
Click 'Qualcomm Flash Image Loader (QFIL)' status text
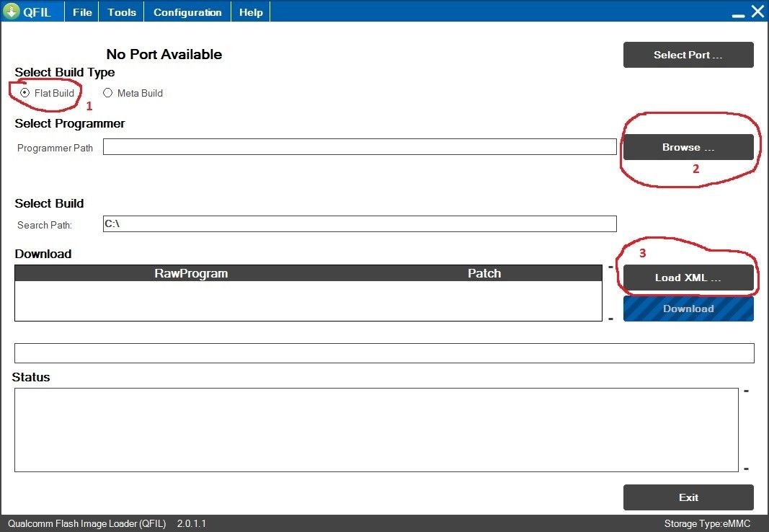[x=86, y=523]
